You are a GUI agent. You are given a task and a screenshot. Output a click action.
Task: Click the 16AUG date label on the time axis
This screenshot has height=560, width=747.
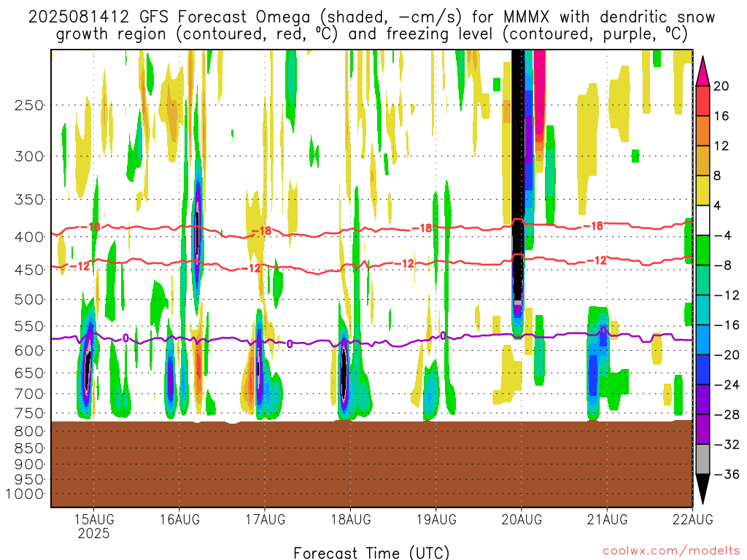(179, 519)
